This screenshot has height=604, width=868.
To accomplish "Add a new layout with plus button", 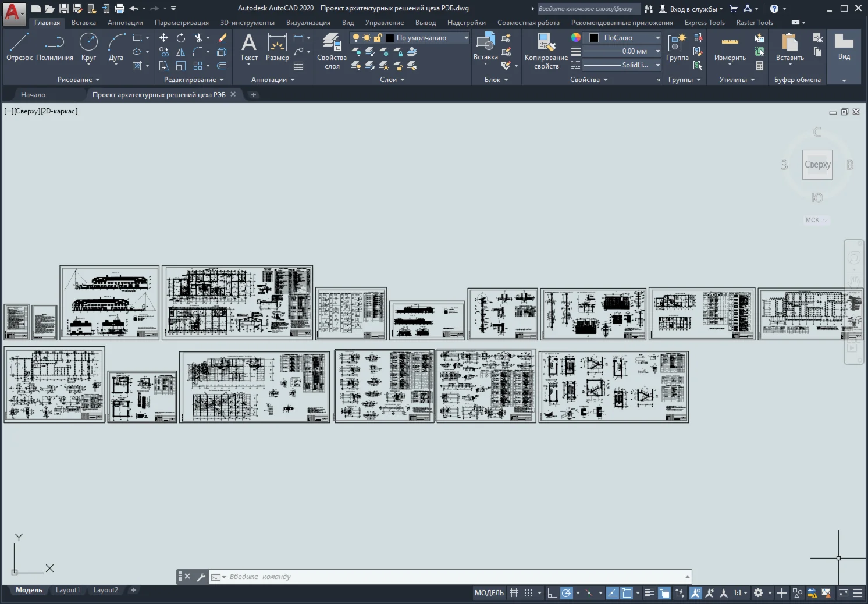I will point(134,590).
